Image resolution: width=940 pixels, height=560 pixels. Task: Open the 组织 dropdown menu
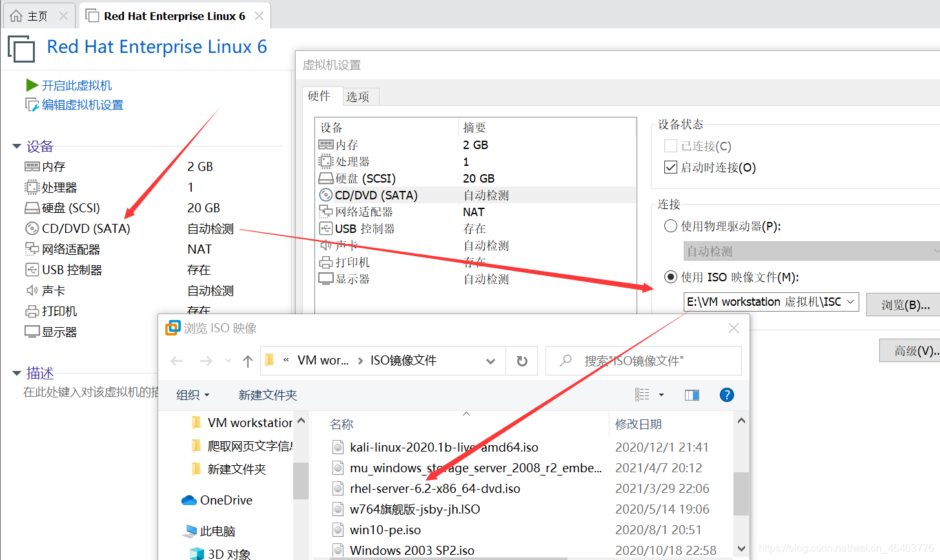[x=193, y=395]
